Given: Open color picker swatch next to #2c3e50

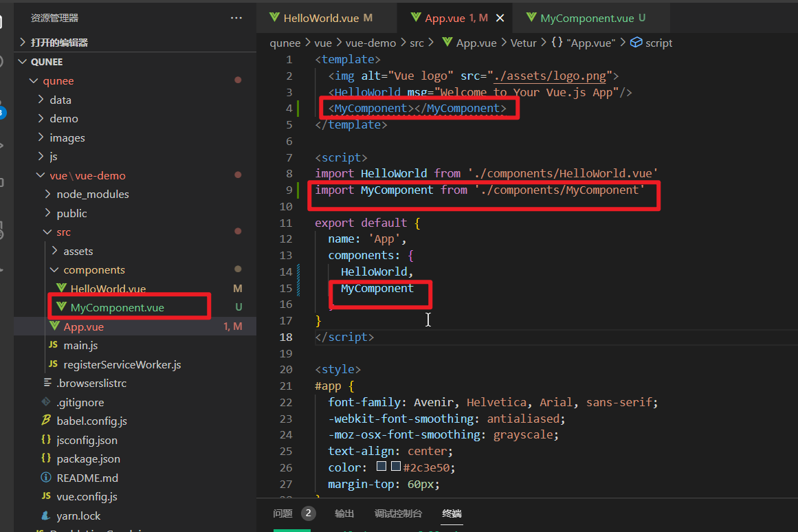Looking at the screenshot, I should click(396, 467).
